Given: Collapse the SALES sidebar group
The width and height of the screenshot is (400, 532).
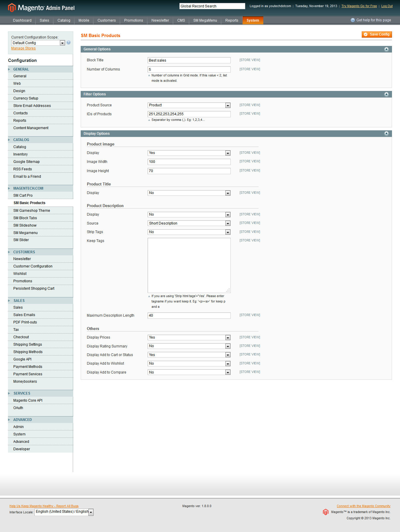Looking at the screenshot, I should tap(40, 301).
